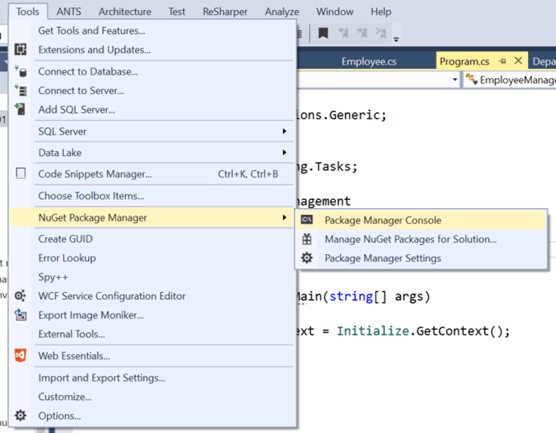Pin the Program.cs tab
The width and height of the screenshot is (556, 433).
tap(502, 61)
